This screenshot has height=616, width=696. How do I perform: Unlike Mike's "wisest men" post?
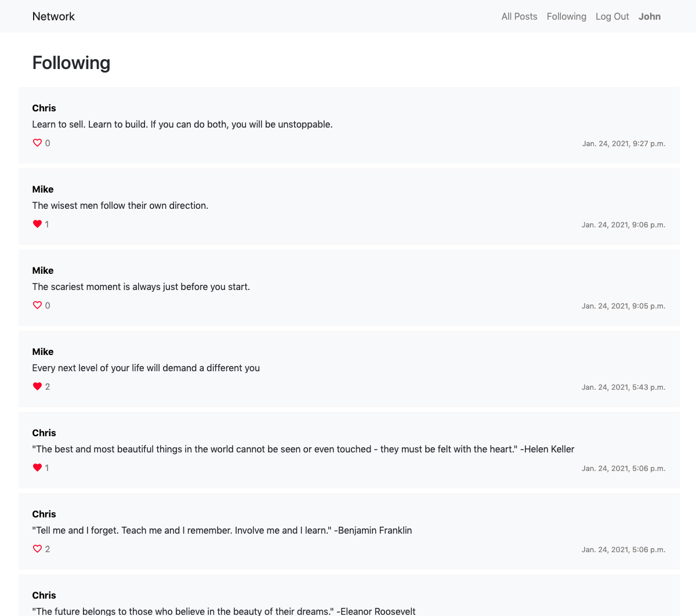coord(37,224)
